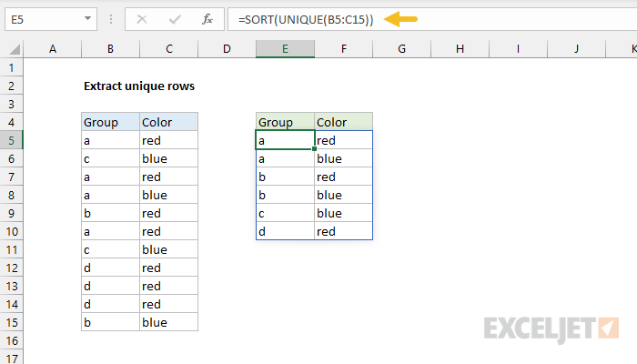The width and height of the screenshot is (637, 364).
Task: Select row 4 header
Action: click(11, 122)
